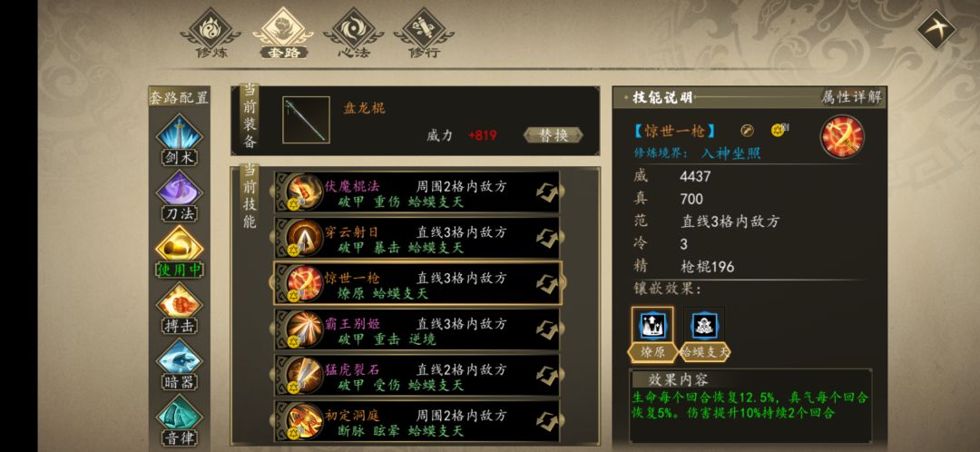Select the 猛虎裂石 skill row

[x=417, y=376]
